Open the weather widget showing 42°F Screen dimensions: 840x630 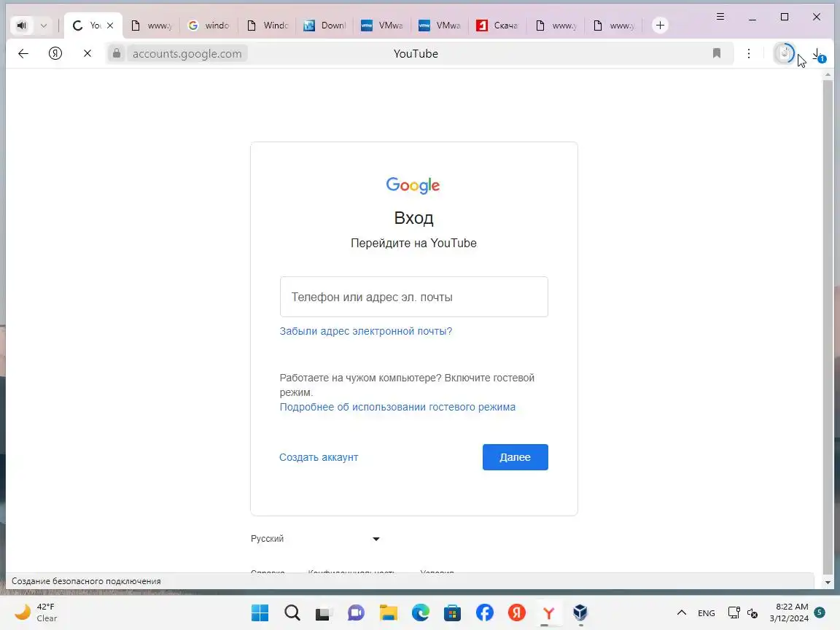(x=36, y=612)
